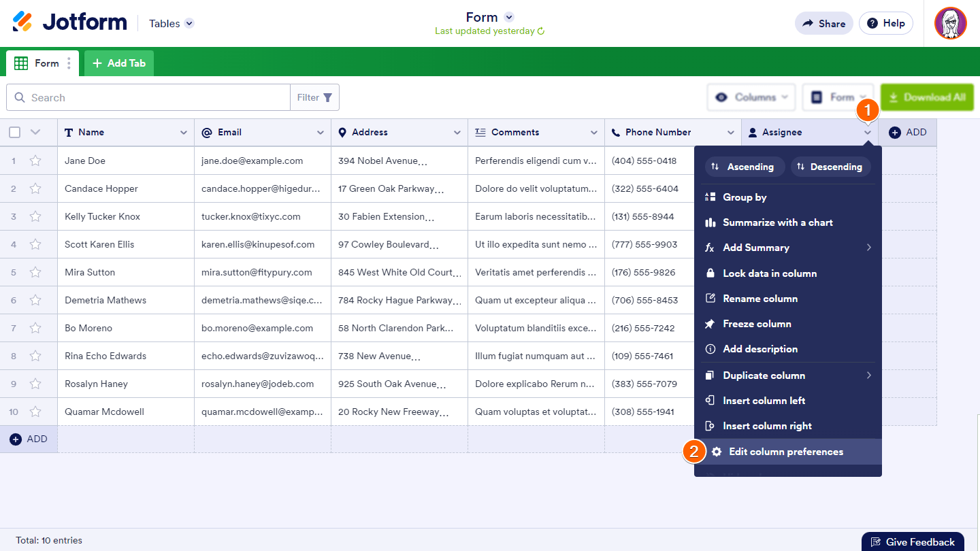Check the select-all rows checkbox
The image size is (980, 551).
tap(14, 133)
